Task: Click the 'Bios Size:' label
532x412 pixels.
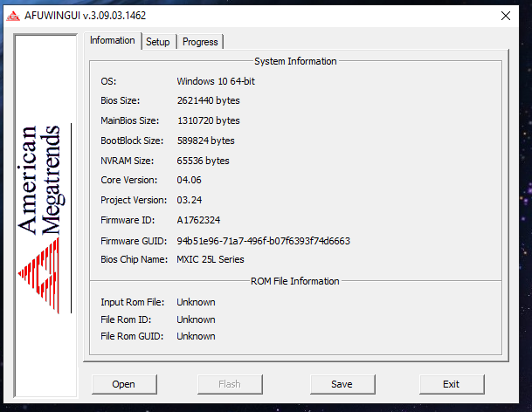Action: click(x=120, y=100)
